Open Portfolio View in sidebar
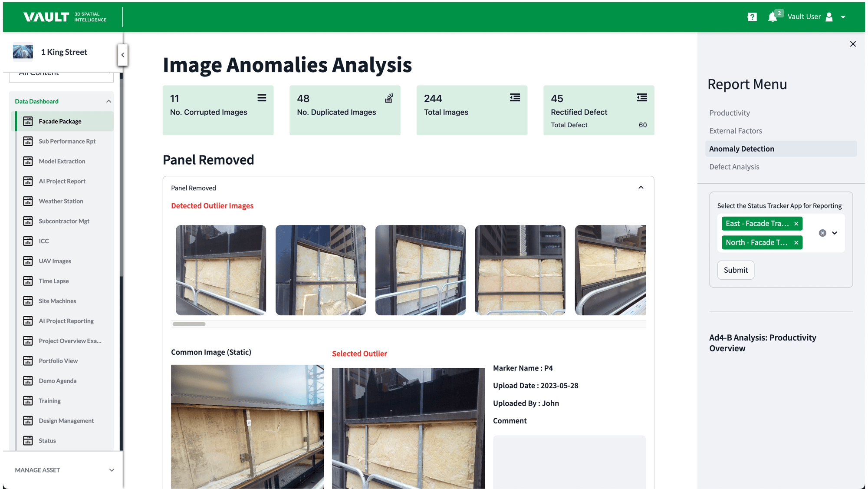868x489 pixels. coord(64,361)
